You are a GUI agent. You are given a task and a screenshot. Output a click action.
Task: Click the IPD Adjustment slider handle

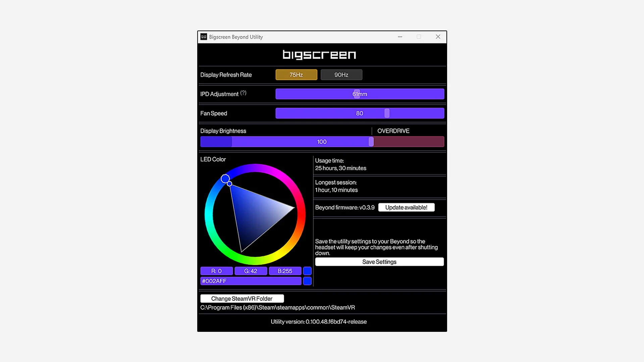[357, 94]
